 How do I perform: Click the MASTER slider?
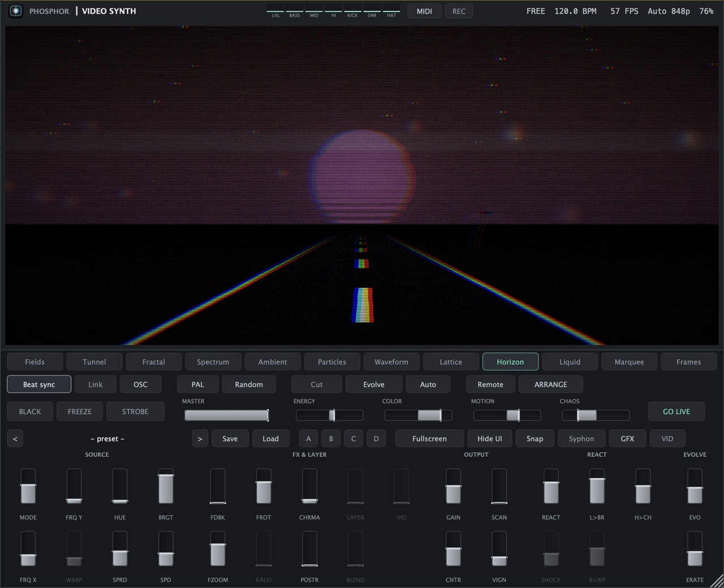227,416
